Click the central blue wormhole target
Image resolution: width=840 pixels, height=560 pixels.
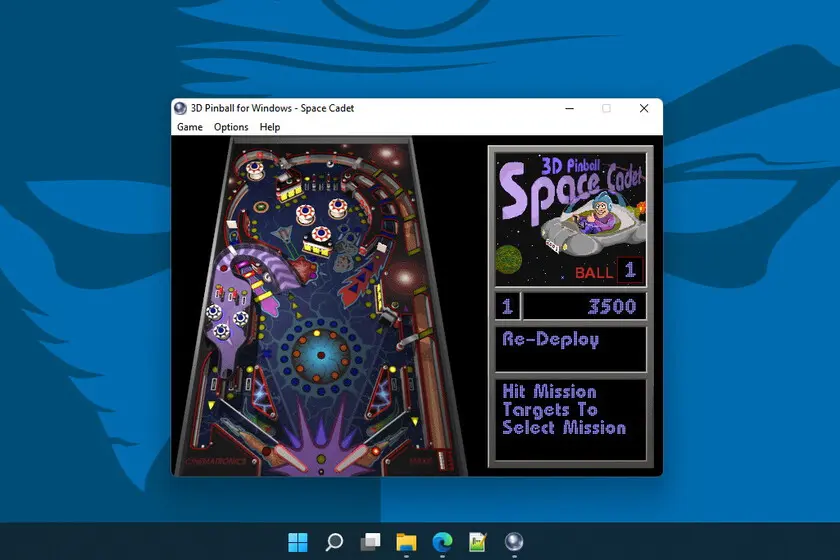pos(321,355)
